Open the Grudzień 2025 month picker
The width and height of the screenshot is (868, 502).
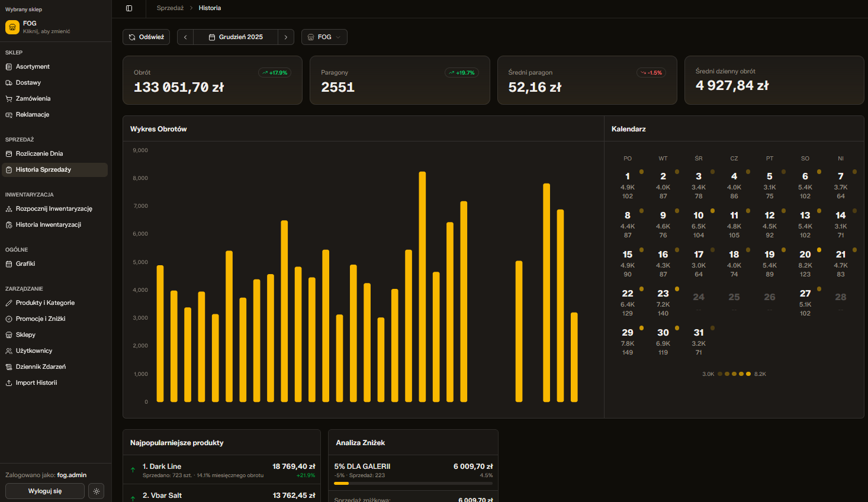click(236, 37)
